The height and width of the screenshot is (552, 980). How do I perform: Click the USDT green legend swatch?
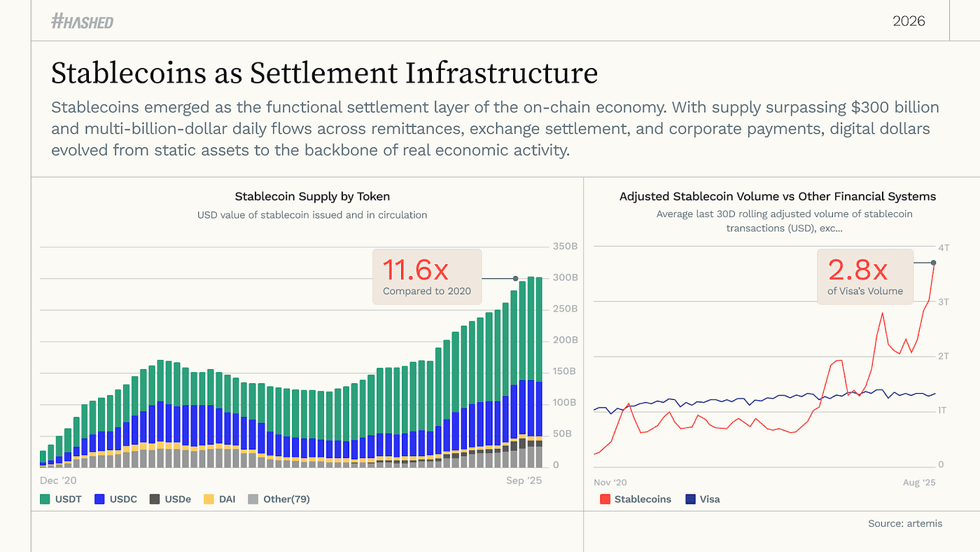(x=45, y=499)
